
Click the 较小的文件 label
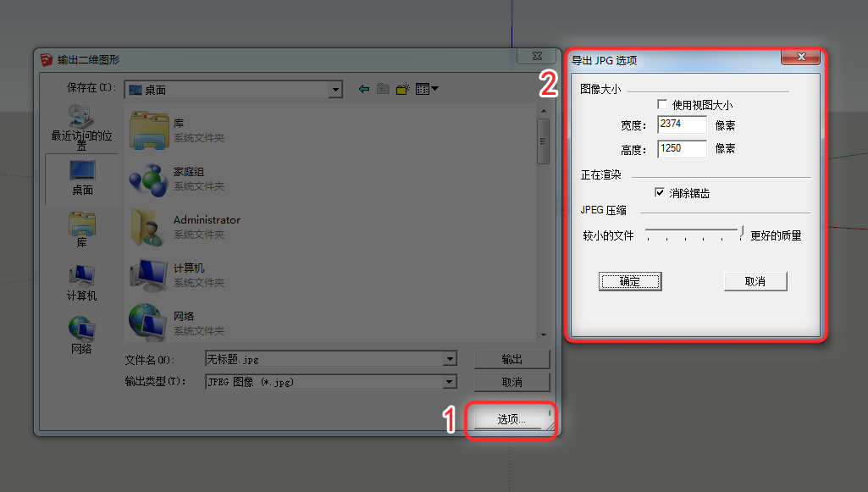[608, 235]
